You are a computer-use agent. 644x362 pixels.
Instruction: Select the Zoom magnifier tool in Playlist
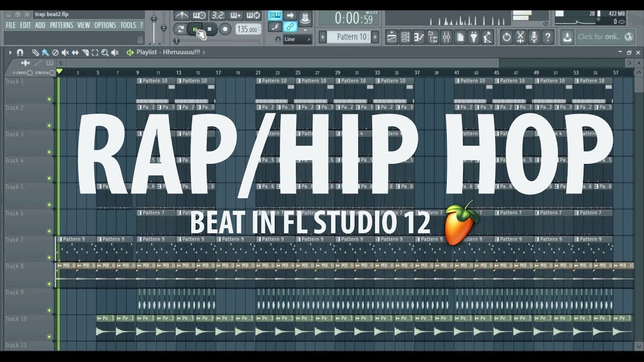(x=105, y=52)
